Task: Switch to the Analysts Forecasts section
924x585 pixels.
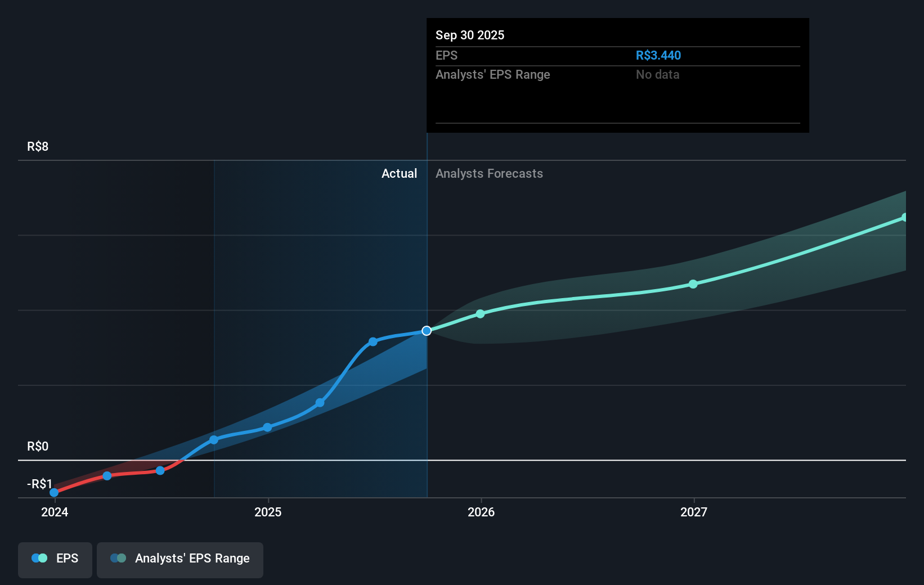Action: click(489, 173)
